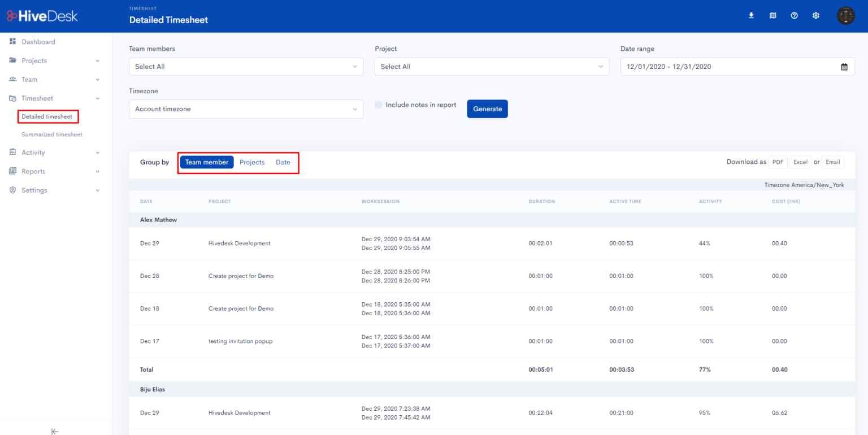Open the Summarized timesheet page

[51, 134]
